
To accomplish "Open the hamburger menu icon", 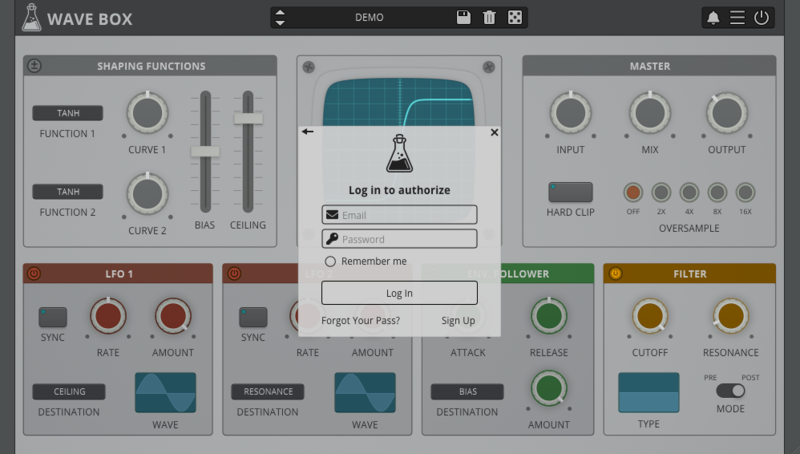I will point(737,18).
